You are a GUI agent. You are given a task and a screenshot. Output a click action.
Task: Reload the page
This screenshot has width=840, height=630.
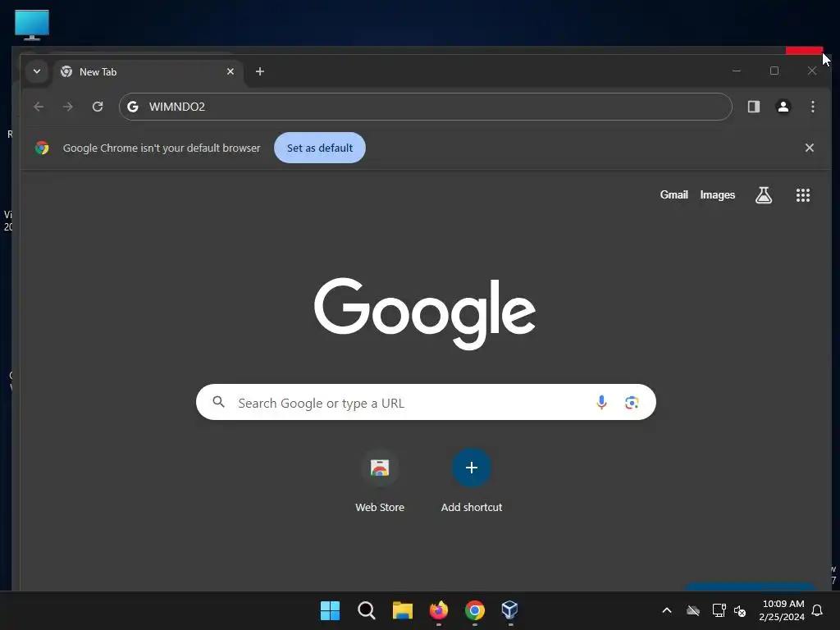point(98,107)
